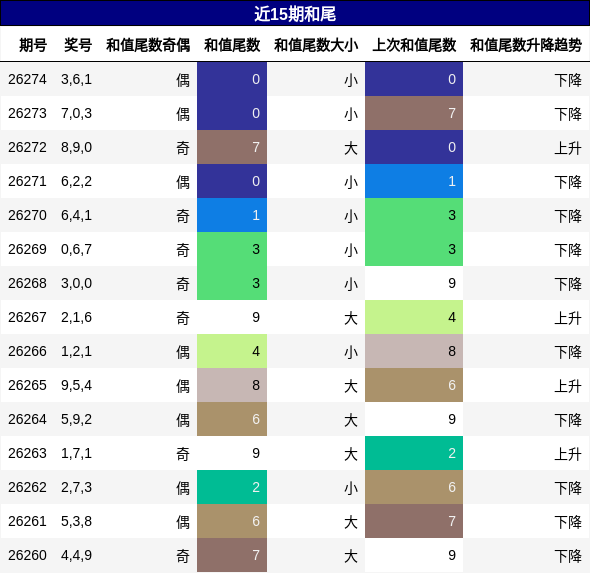Click the 和值尾数 cell 7 in row 26260

232,555
